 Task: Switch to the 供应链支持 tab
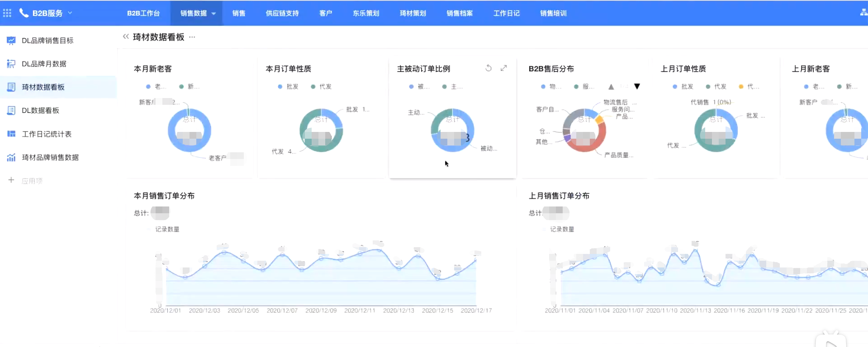(x=282, y=13)
